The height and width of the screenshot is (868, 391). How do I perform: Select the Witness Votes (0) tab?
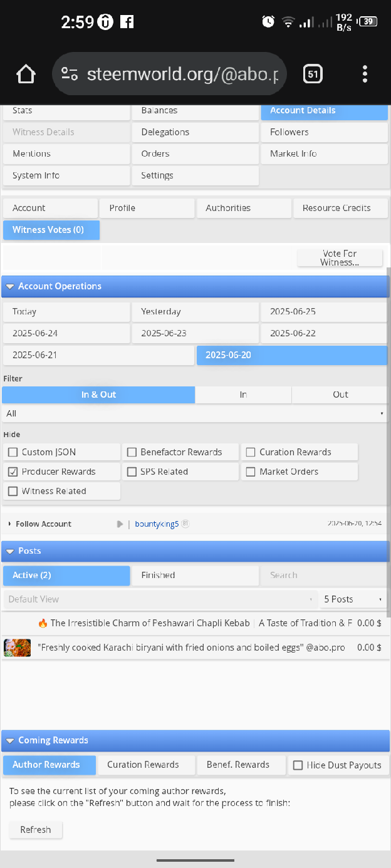pyautogui.click(x=51, y=230)
